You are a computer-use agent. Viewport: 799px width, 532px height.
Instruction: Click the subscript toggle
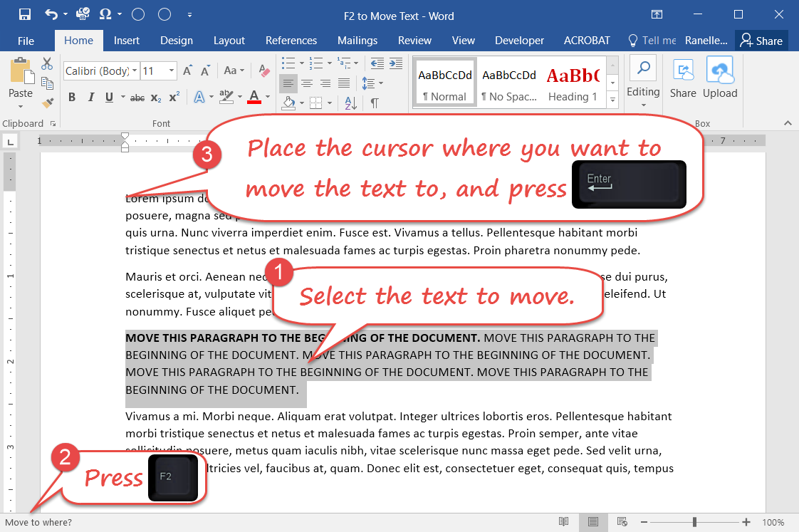(x=155, y=98)
